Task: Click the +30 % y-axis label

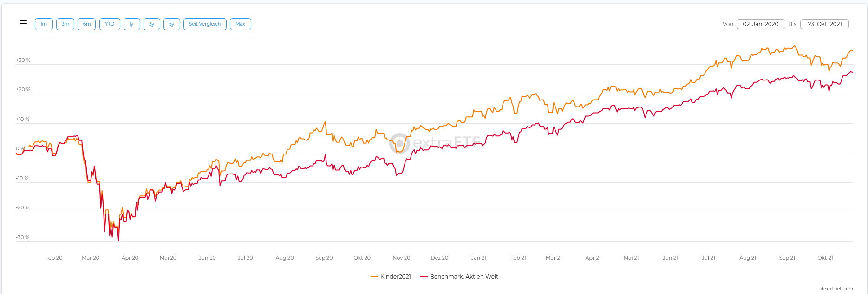Action: coord(23,60)
